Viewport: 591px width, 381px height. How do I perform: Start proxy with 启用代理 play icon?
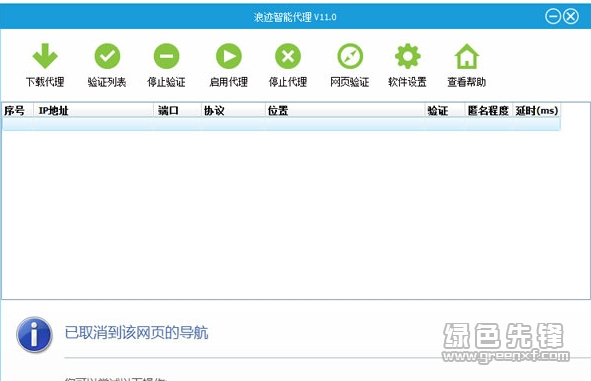228,56
